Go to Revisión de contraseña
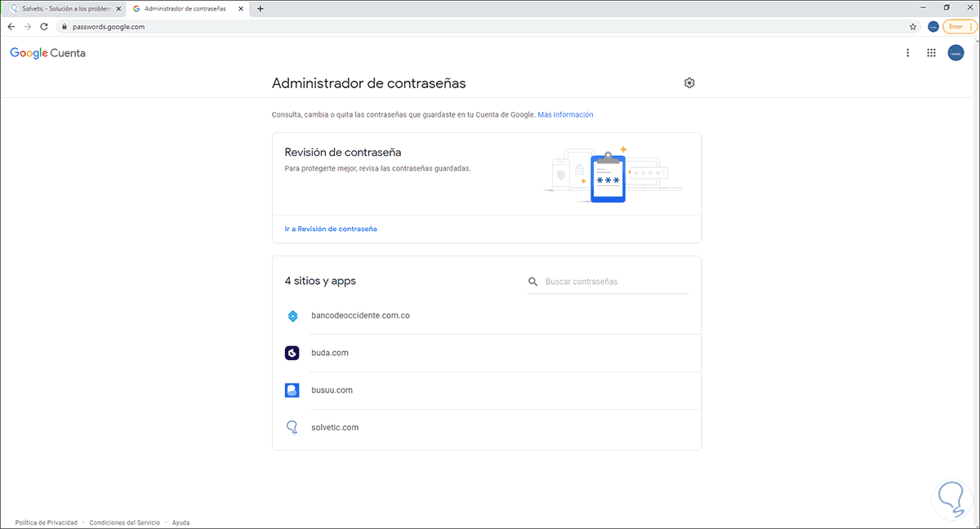This screenshot has width=980, height=529. pyautogui.click(x=331, y=229)
